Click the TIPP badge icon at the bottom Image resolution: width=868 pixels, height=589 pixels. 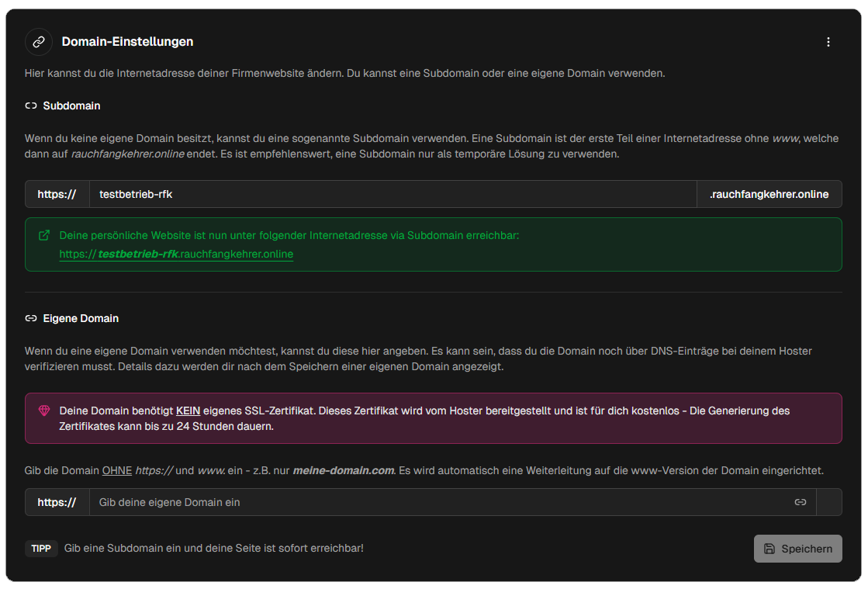41,549
